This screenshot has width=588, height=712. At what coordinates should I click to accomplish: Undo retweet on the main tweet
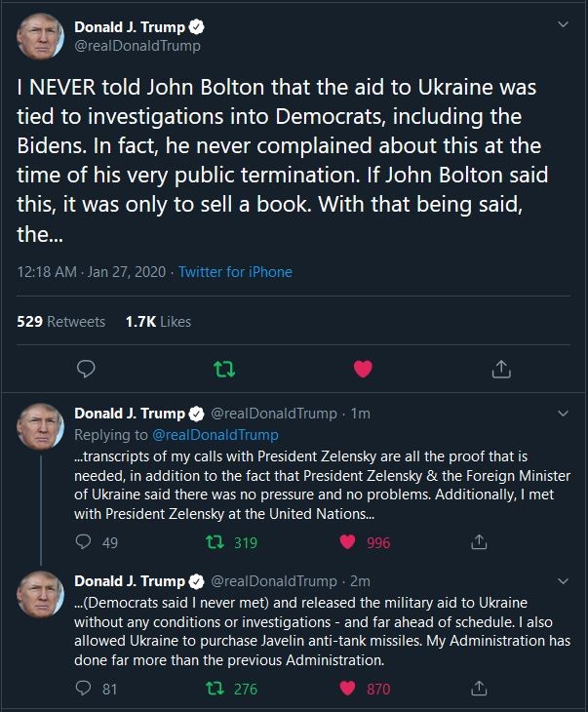224,369
